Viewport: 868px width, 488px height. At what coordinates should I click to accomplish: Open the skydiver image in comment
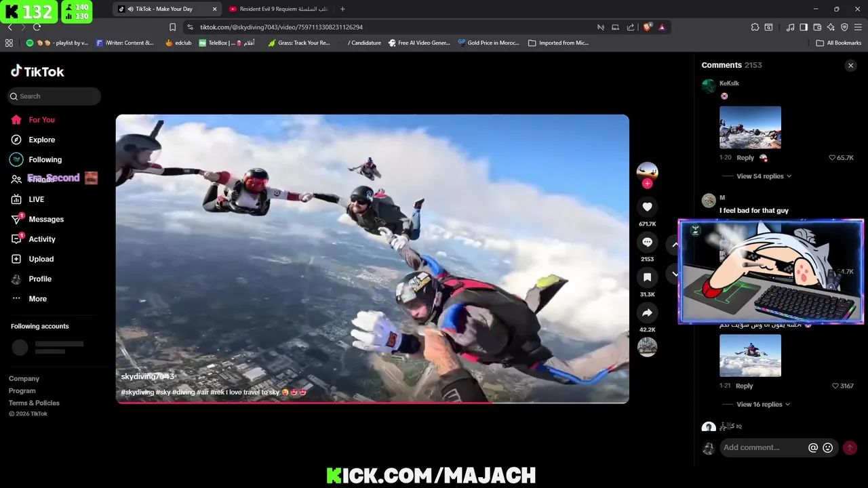coord(750,356)
